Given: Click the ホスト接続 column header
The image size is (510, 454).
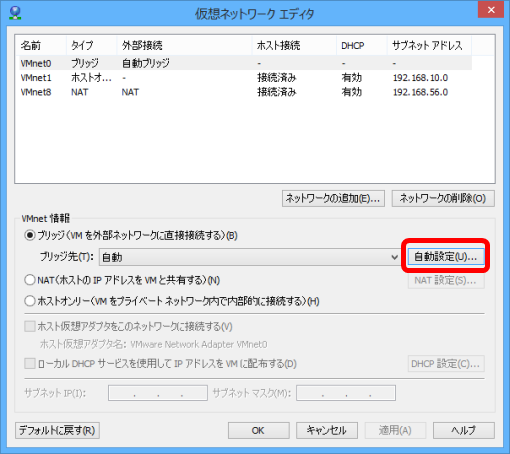Looking at the screenshot, I should (x=294, y=45).
